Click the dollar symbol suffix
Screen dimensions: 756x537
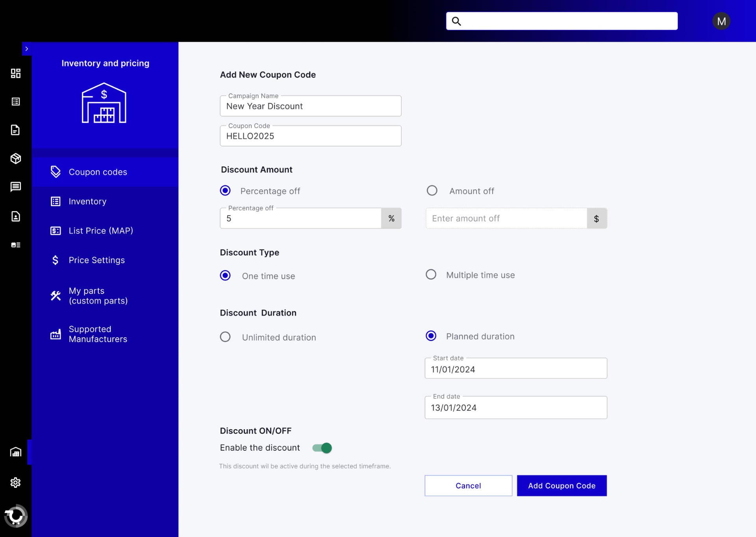(597, 218)
